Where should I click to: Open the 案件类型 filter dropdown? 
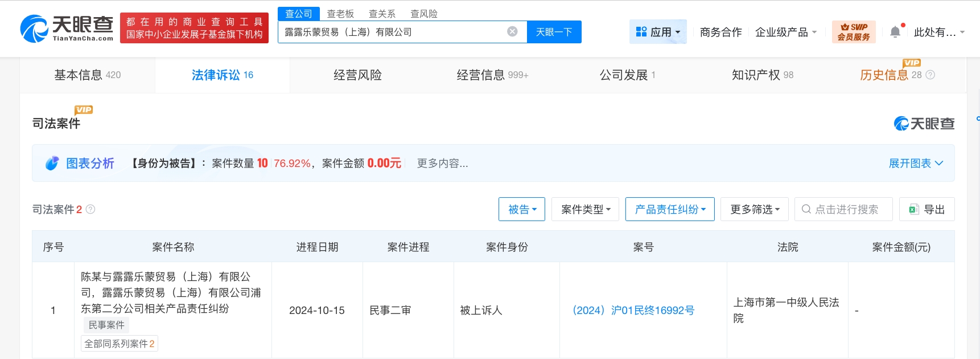pos(585,209)
